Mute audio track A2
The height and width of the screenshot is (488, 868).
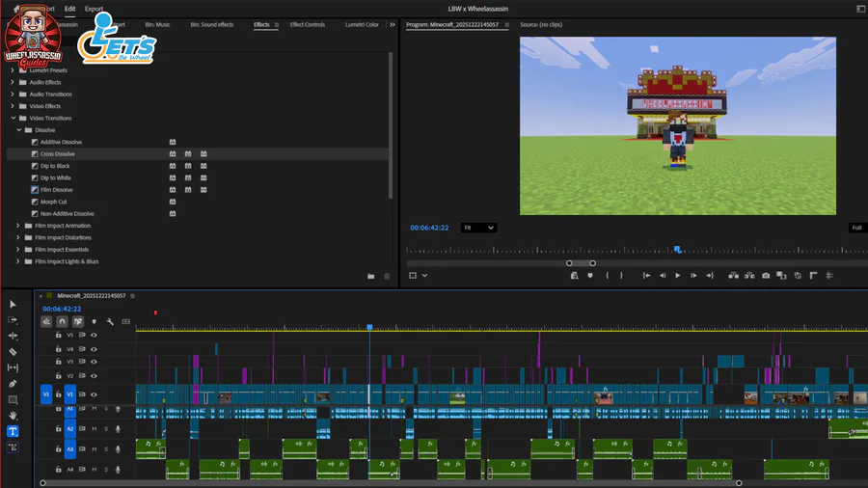click(x=95, y=429)
